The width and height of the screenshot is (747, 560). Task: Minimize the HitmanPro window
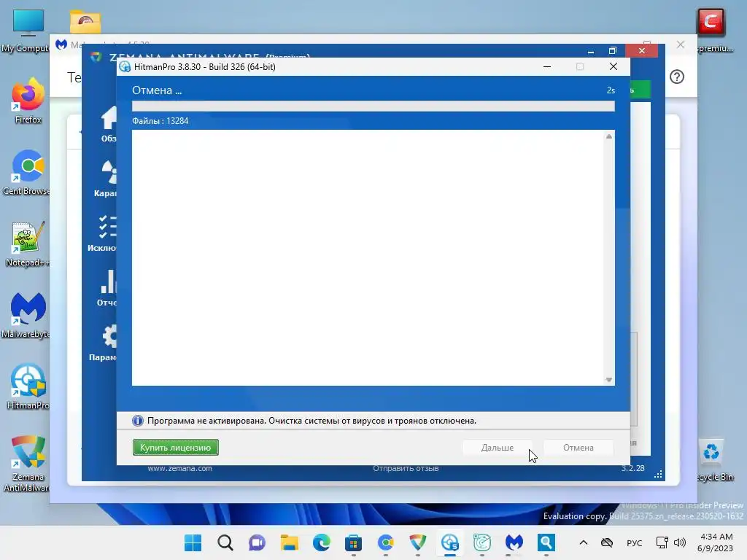[547, 66]
